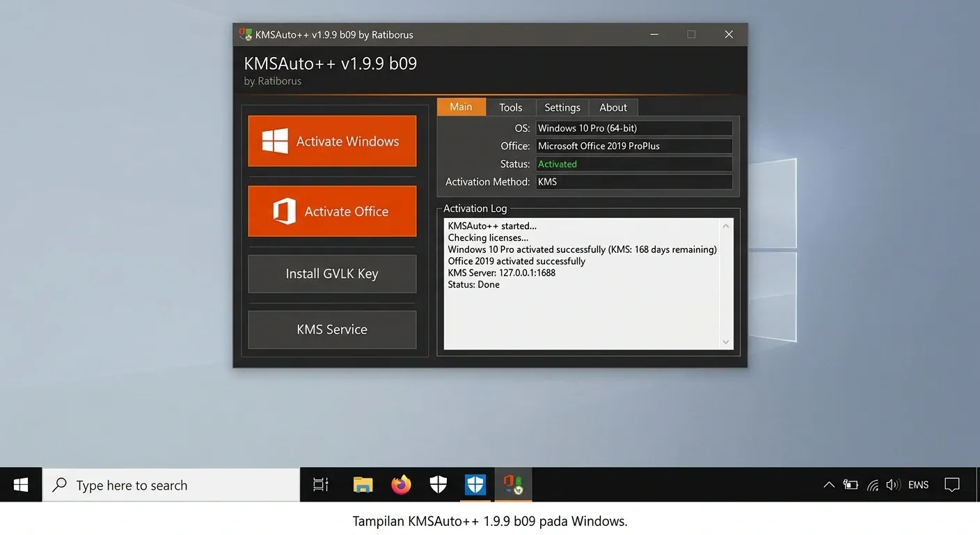
Task: Click the ENS language indicator
Action: coord(918,485)
